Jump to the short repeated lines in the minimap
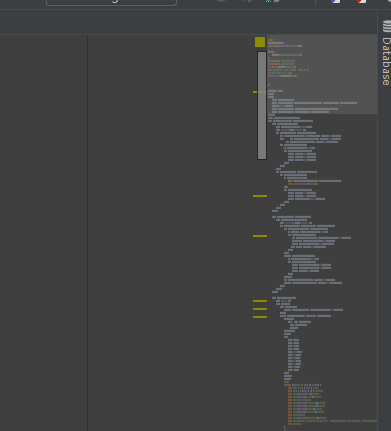The image size is (391, 431). coord(294,355)
